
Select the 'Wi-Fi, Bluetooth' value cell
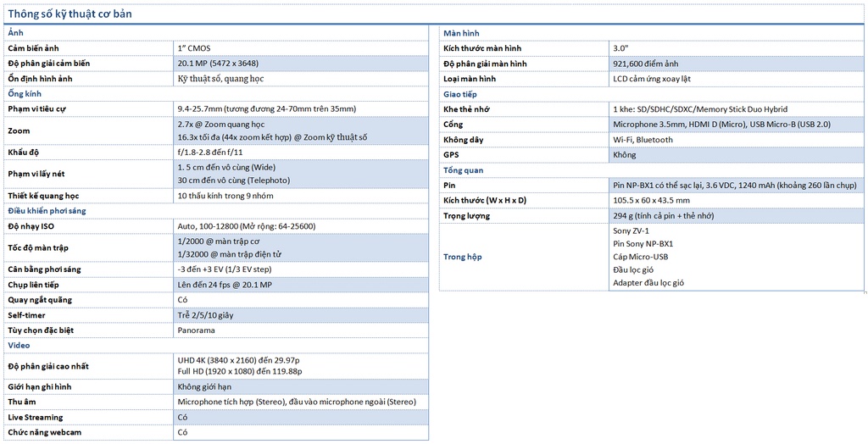coord(643,140)
